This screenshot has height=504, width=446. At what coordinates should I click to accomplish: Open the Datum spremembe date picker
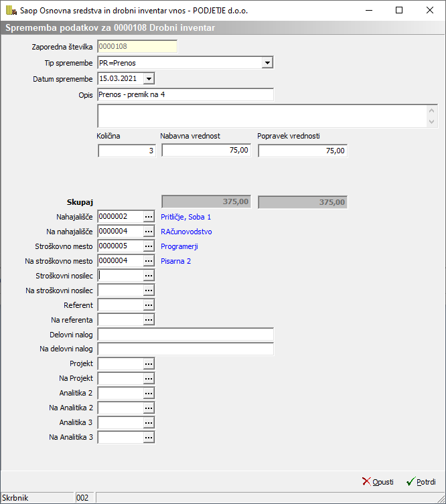tap(149, 79)
